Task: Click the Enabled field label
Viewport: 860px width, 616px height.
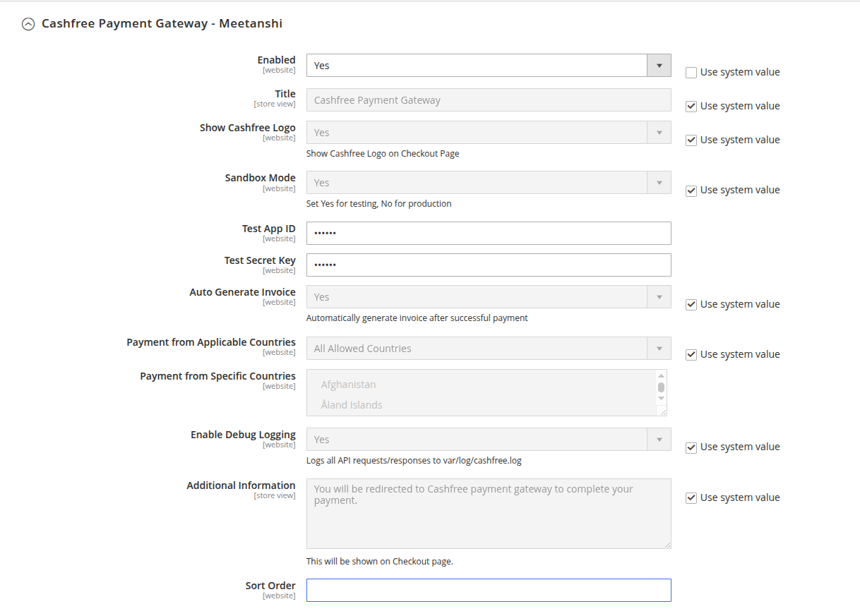Action: 276,60
